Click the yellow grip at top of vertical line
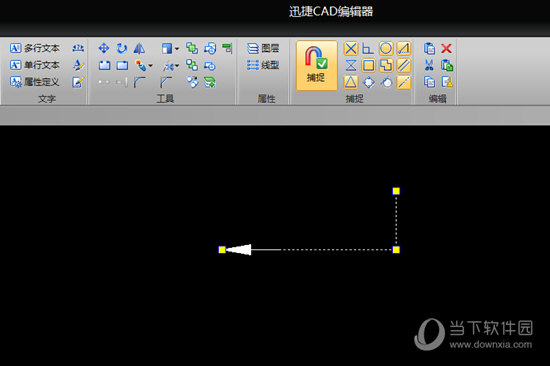 coord(396,191)
